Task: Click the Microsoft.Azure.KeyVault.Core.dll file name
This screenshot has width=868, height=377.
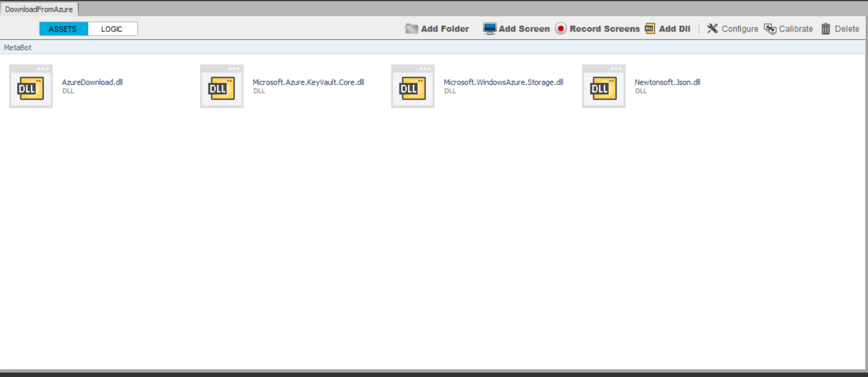Action: 308,82
